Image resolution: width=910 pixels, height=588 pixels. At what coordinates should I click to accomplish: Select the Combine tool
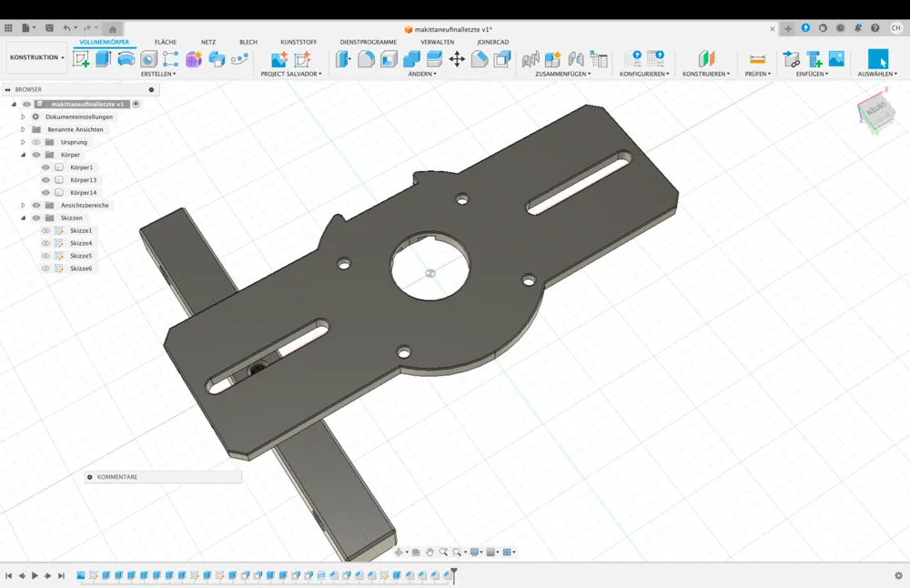point(411,58)
